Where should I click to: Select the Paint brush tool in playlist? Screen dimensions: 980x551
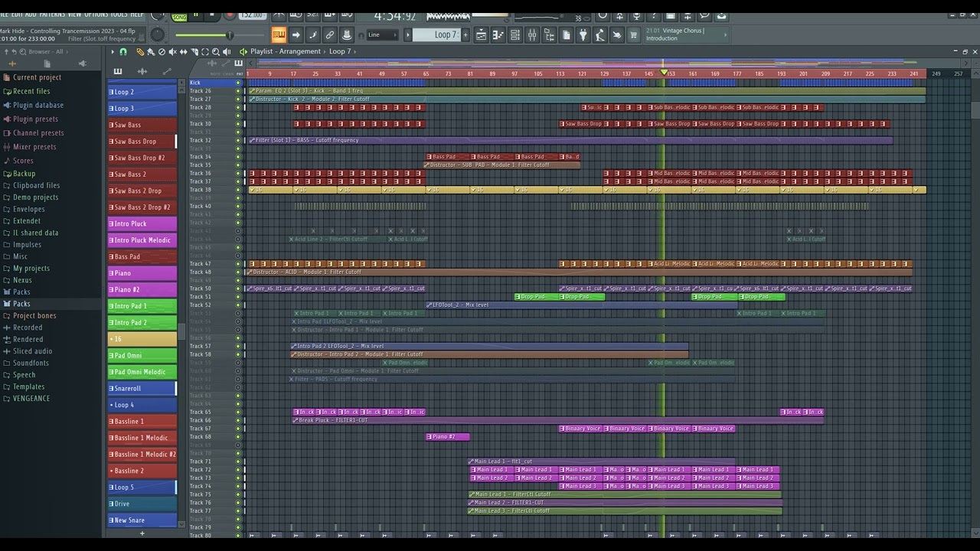tap(151, 52)
